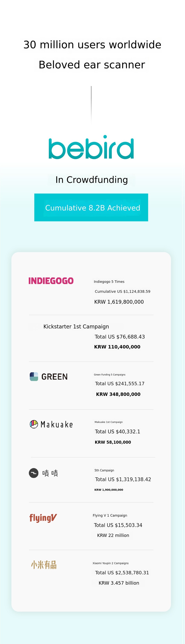Click the KRW 3.457 billion amount
This screenshot has height=644, width=185.
119,583
